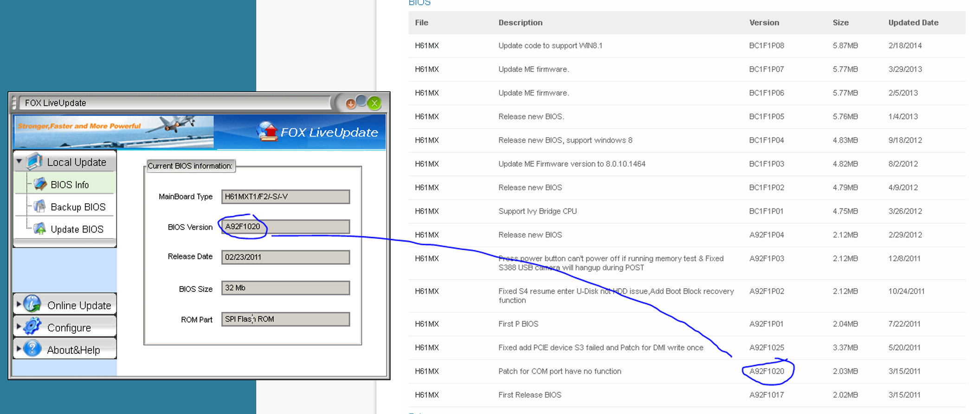Viewport: 980px width, 414px height.
Task: Click version BC1F1P05 in the table
Action: [x=767, y=116]
